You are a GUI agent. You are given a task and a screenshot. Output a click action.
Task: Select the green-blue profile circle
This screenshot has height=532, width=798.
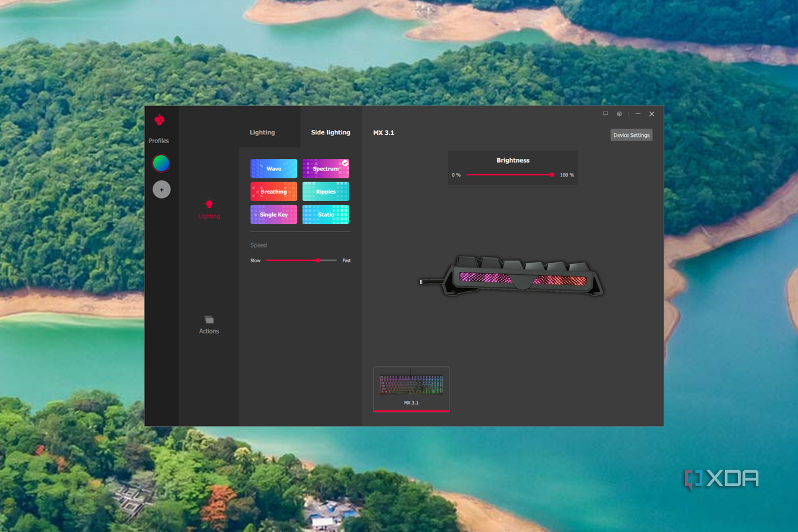pyautogui.click(x=161, y=163)
